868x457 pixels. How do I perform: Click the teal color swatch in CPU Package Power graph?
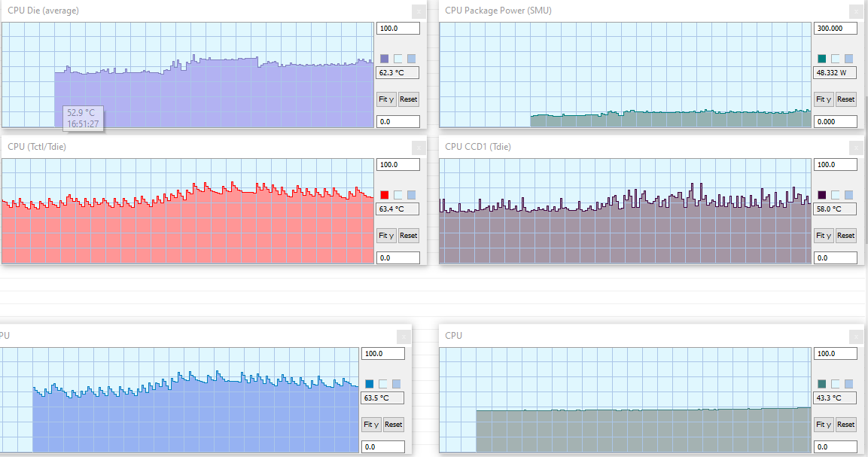(821, 59)
